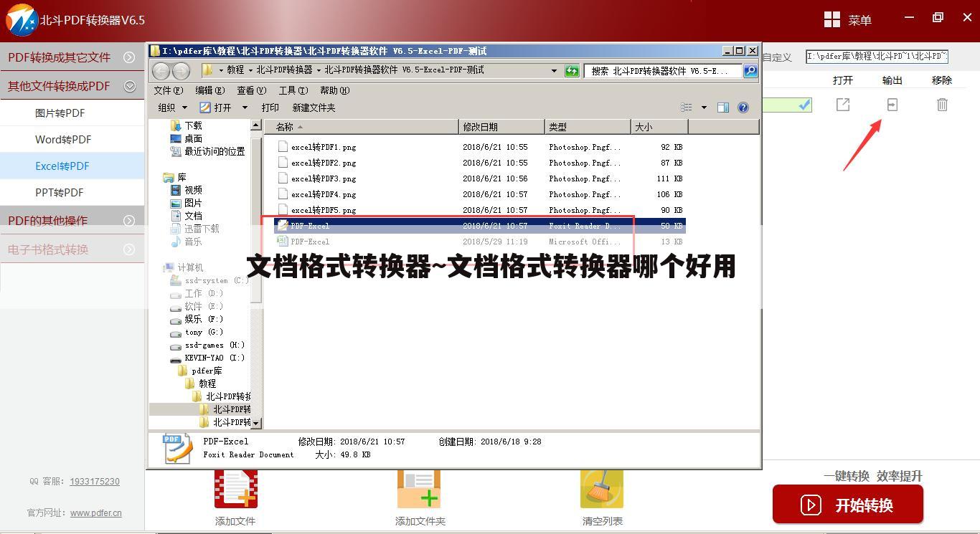Sort by the 修改日期 column header
This screenshot has width=980, height=534.
502,127
